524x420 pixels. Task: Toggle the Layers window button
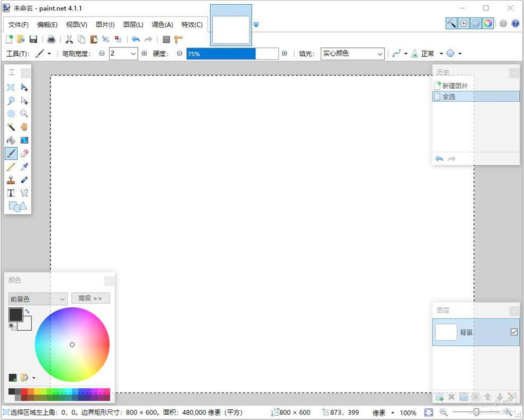[476, 23]
